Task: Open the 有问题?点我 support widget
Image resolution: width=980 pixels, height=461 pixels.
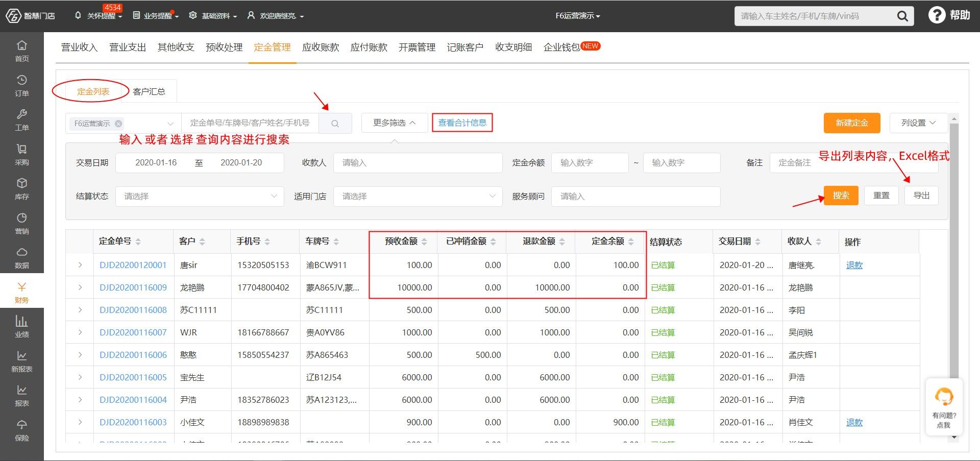Action: click(944, 407)
